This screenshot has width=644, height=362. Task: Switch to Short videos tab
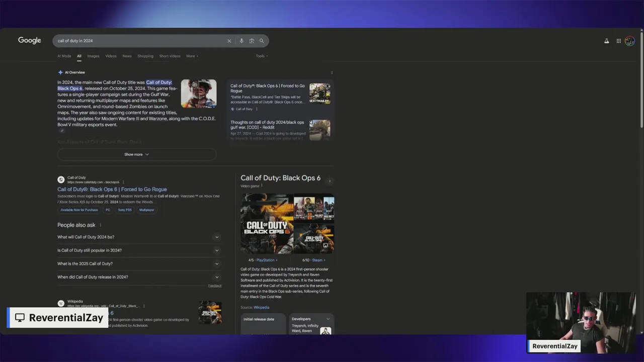tap(170, 56)
